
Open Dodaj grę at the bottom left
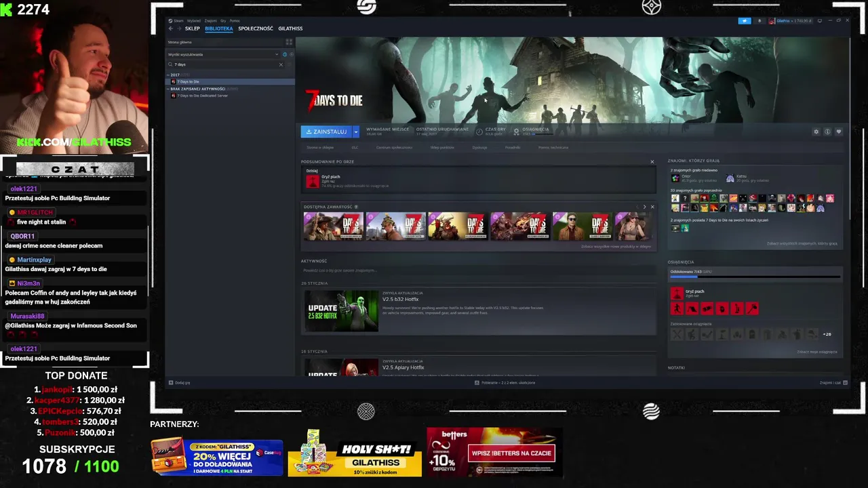[x=180, y=383]
